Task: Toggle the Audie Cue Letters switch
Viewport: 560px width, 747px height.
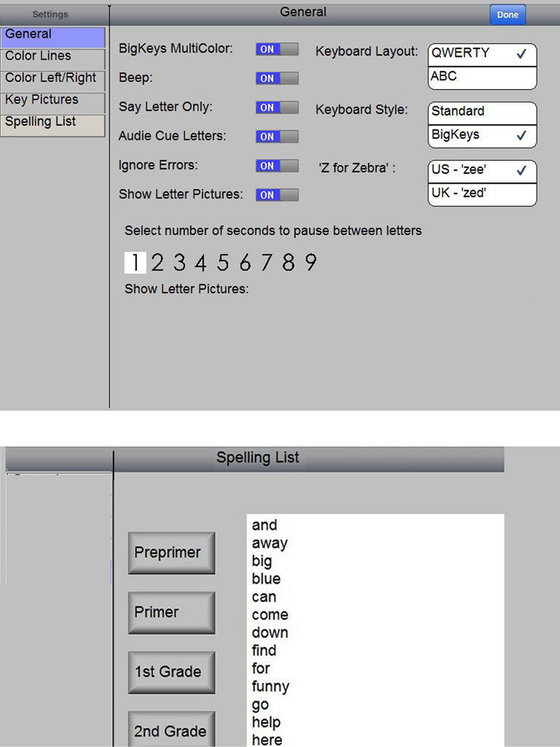Action: point(277,137)
